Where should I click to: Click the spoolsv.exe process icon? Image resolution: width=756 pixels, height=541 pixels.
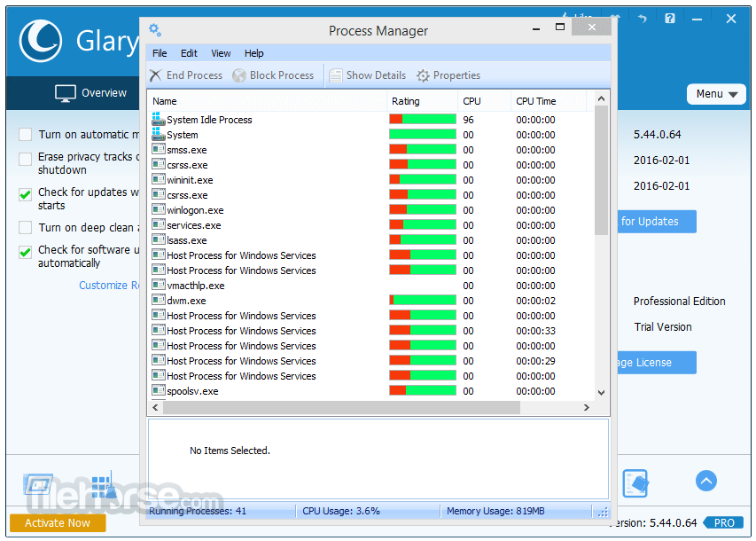click(x=158, y=390)
